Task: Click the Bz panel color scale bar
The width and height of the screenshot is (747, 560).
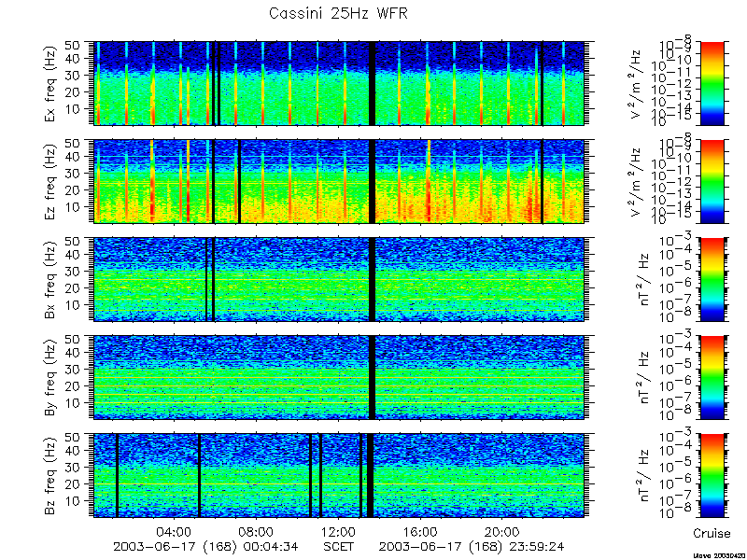Action: pyautogui.click(x=712, y=475)
